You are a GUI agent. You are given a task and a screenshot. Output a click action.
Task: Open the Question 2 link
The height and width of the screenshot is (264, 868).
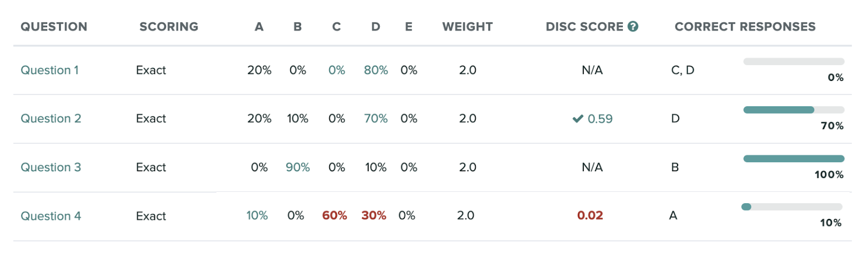(51, 118)
